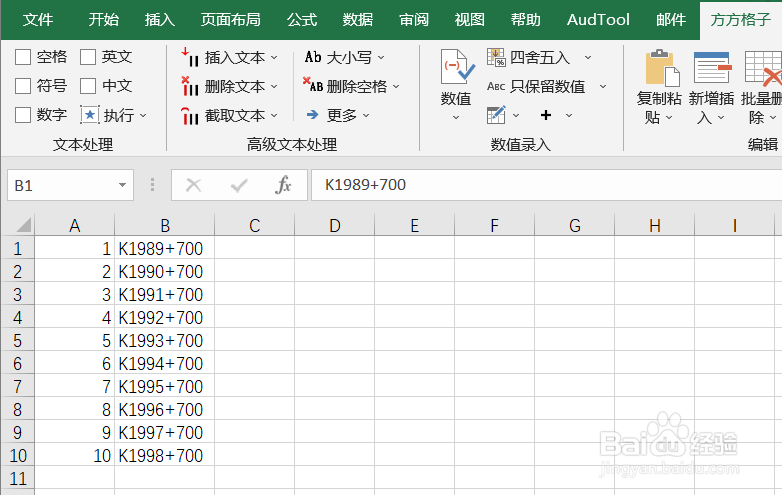This screenshot has height=495, width=782.
Task: Open the Name Box dropdown arrow
Action: [x=122, y=185]
